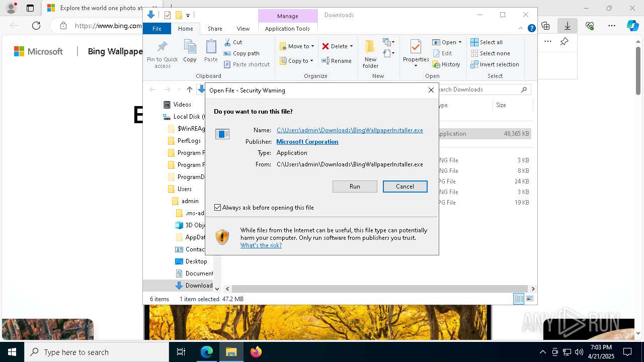This screenshot has width=644, height=362.
Task: Click the BingWallpaperInstaller.exe name link
Action: pos(350,130)
